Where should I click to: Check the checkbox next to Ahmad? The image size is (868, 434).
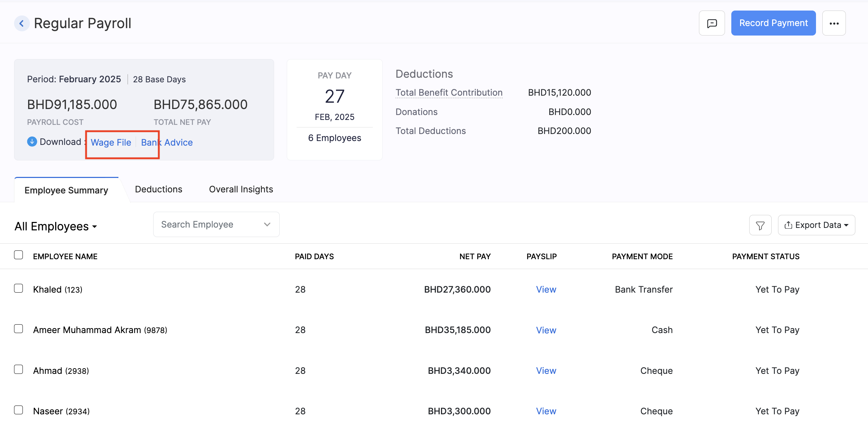pos(19,369)
